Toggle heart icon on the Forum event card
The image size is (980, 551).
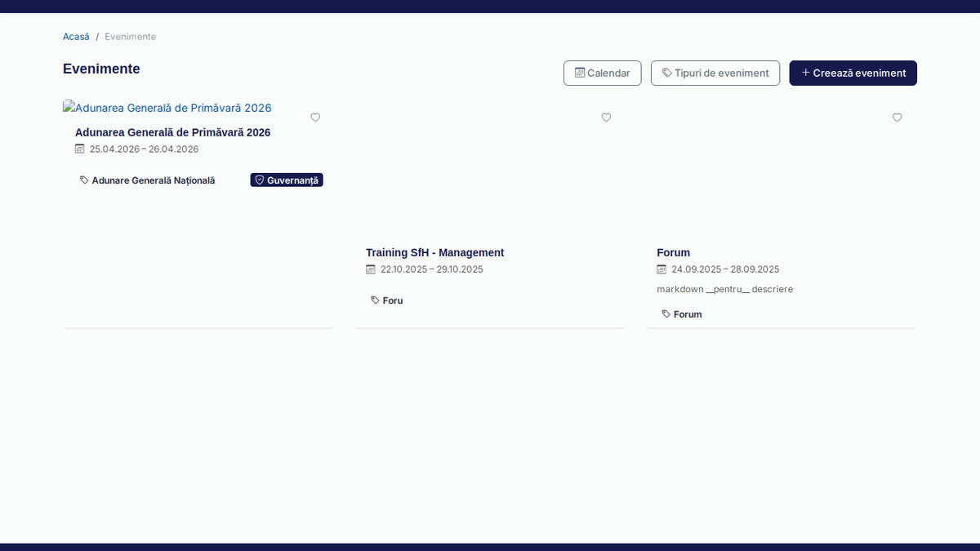coord(897,118)
